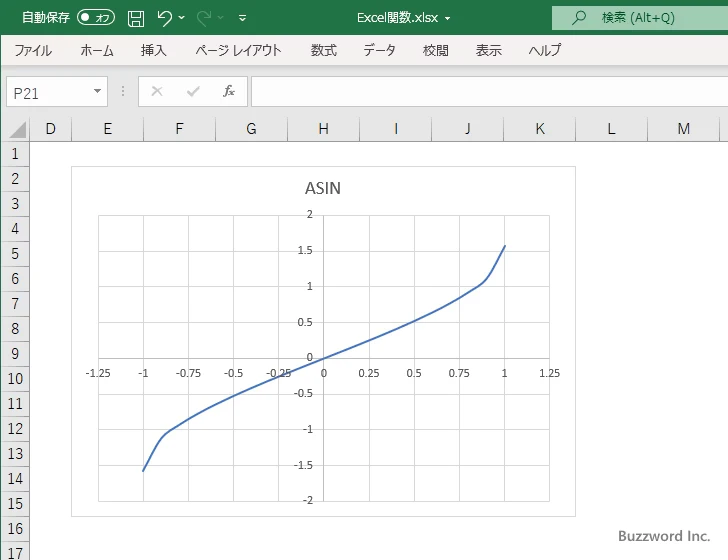This screenshot has height=560, width=728.
Task: Open the Undo history dropdown arrow
Action: click(x=182, y=18)
